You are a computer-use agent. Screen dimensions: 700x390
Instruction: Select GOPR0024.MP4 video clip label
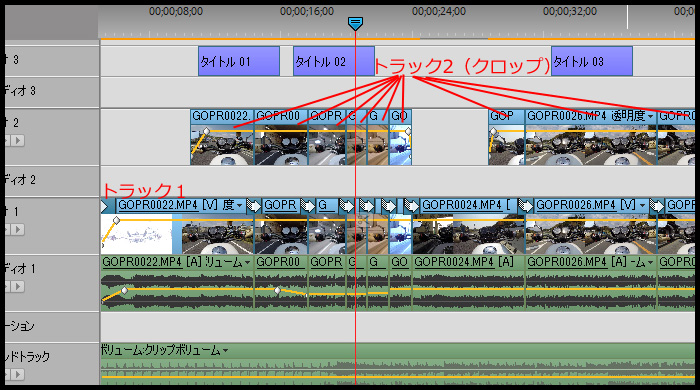point(467,205)
